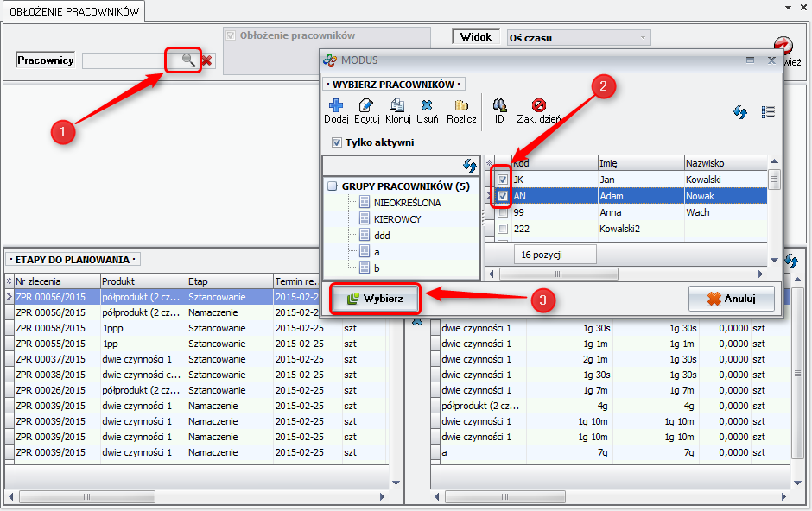Screen dimensions: 812x511
Task: Open the Rozlicz toolbar icon
Action: pos(461,104)
